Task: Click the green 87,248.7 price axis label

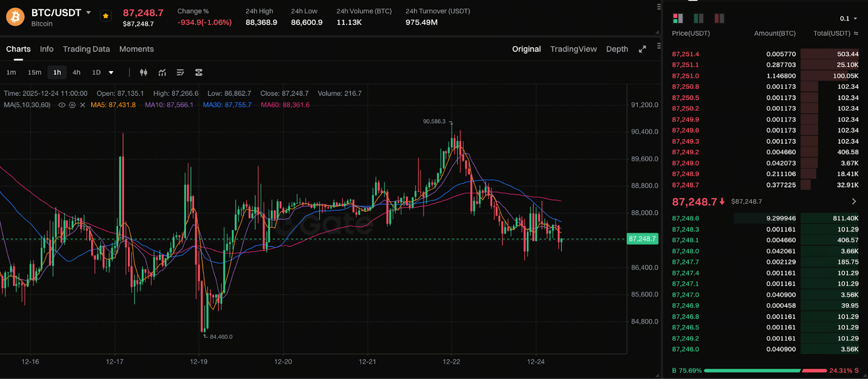Action: pos(642,239)
